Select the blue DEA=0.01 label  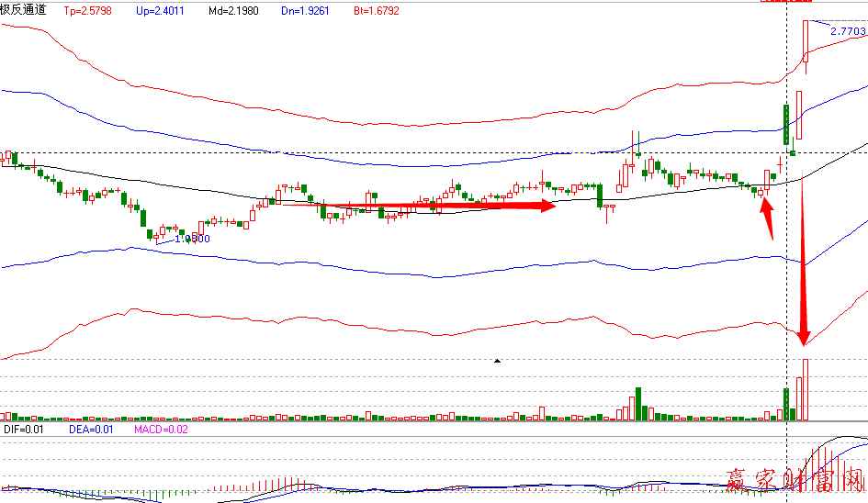(x=92, y=429)
